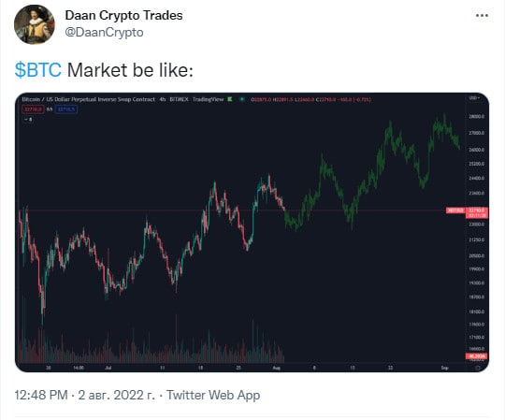505x420 pixels.
Task: Click the green flag icon beside TradingView
Action: coord(230,99)
